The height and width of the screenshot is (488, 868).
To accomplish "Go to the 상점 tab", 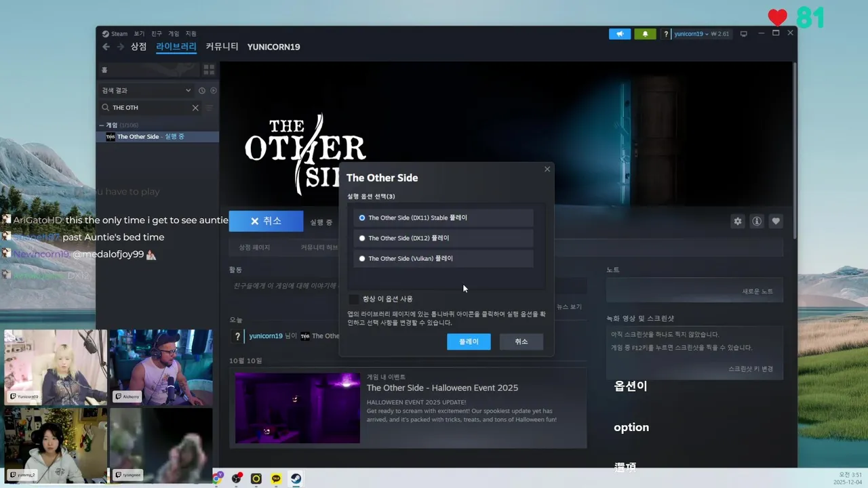I will (x=138, y=47).
